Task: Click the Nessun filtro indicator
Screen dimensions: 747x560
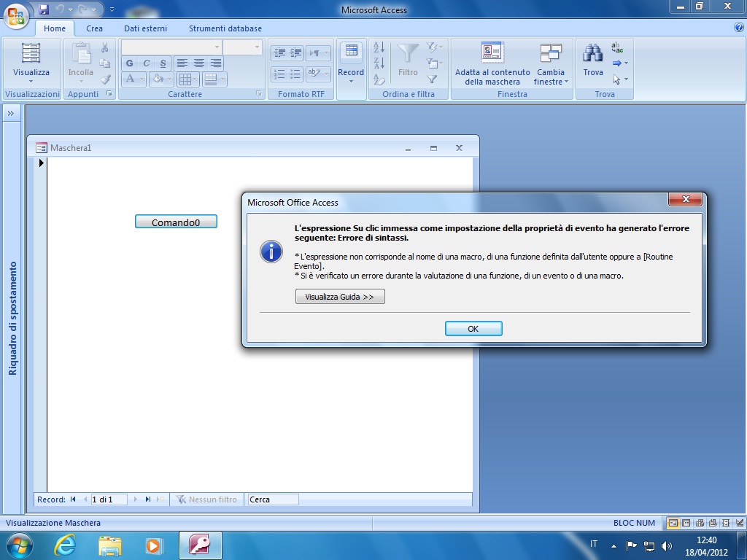Action: coord(206,499)
